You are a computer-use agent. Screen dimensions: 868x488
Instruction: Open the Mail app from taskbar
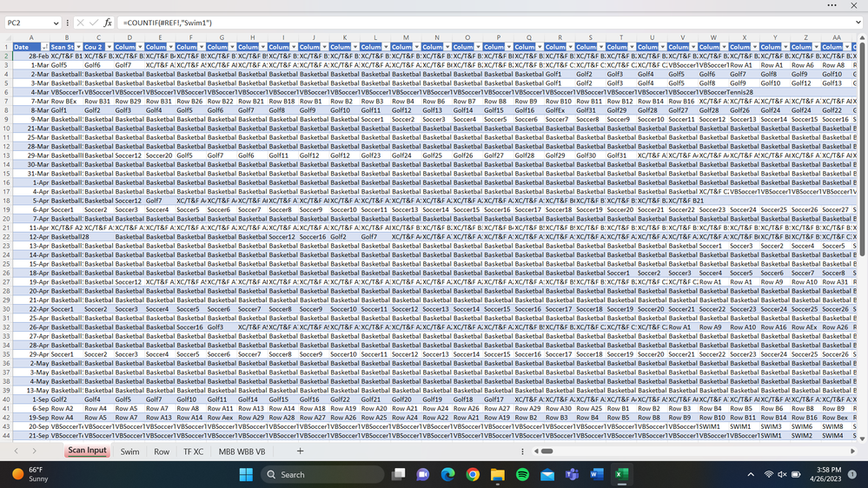[547, 474]
